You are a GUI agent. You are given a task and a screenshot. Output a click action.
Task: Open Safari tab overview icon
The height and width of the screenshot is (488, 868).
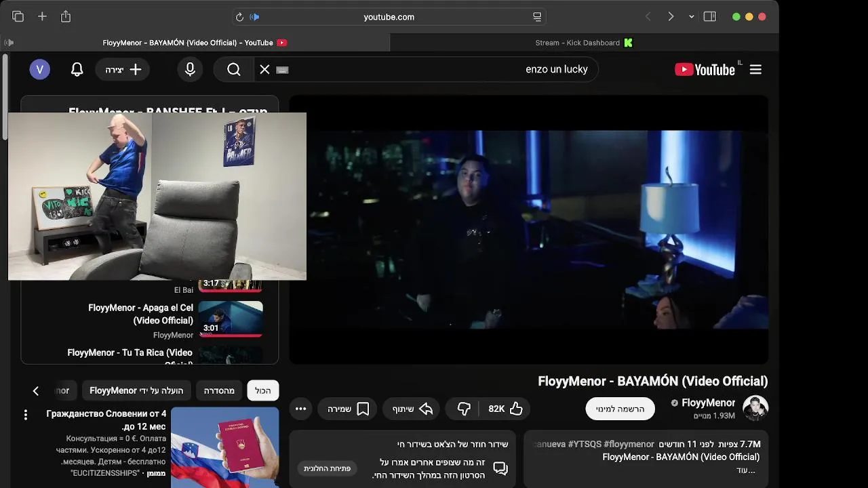click(x=18, y=17)
